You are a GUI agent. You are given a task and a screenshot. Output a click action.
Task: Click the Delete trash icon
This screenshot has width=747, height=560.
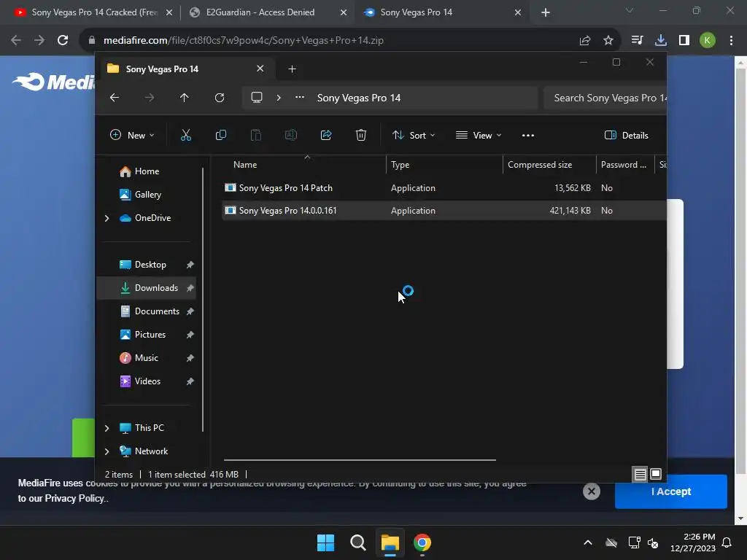coord(360,135)
